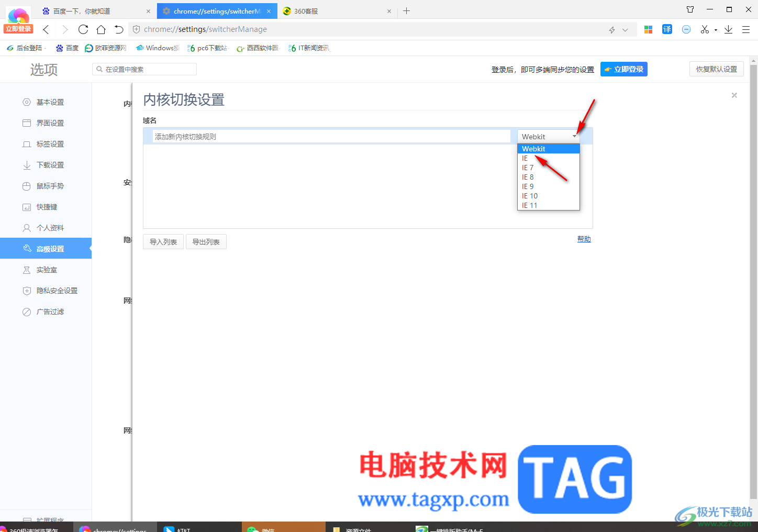Click the 立即登录 badge under browser logo

click(18, 29)
